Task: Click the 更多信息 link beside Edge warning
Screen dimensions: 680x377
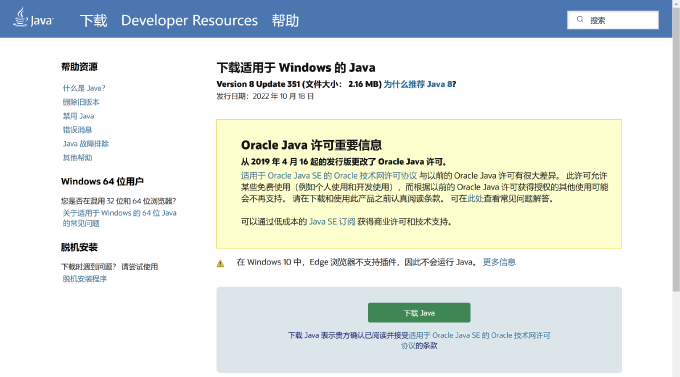Action: tap(499, 262)
